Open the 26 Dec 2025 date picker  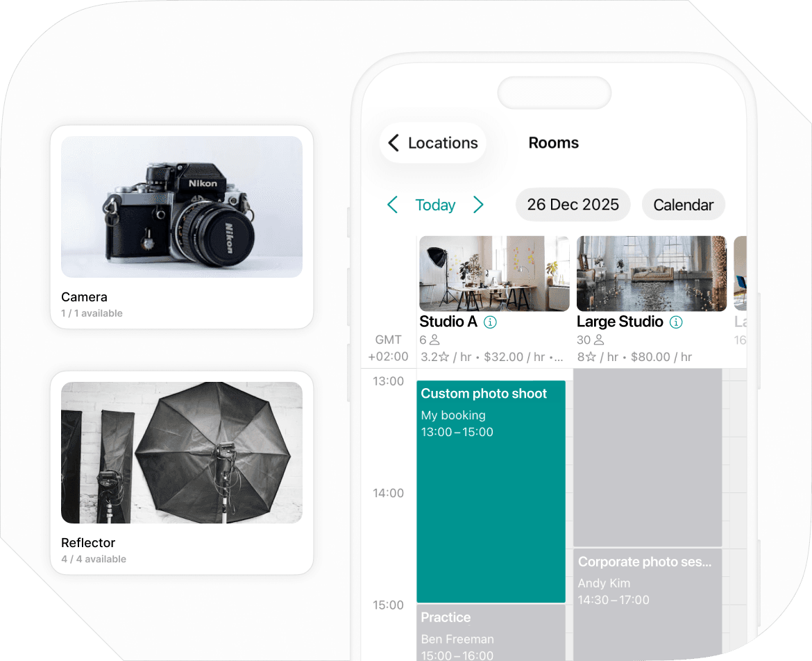(x=573, y=204)
